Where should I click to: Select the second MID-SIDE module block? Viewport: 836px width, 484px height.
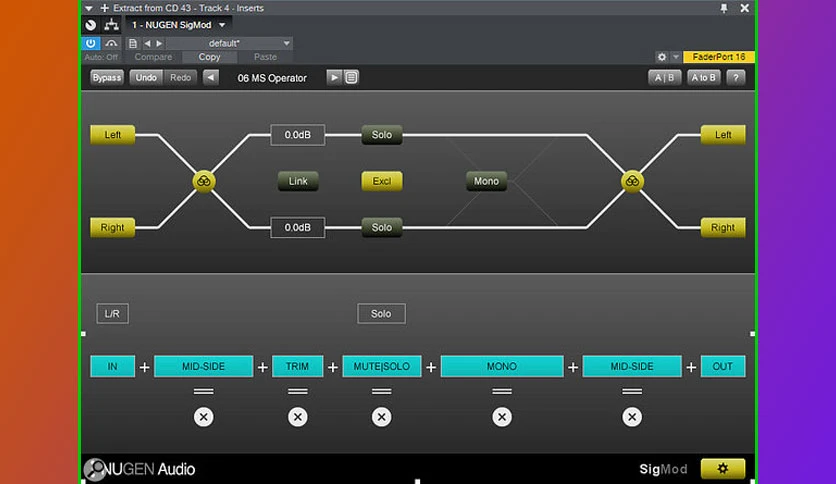coord(632,366)
